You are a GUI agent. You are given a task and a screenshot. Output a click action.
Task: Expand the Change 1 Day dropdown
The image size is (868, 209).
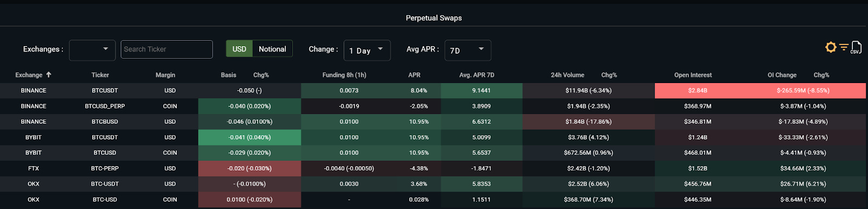tap(367, 50)
